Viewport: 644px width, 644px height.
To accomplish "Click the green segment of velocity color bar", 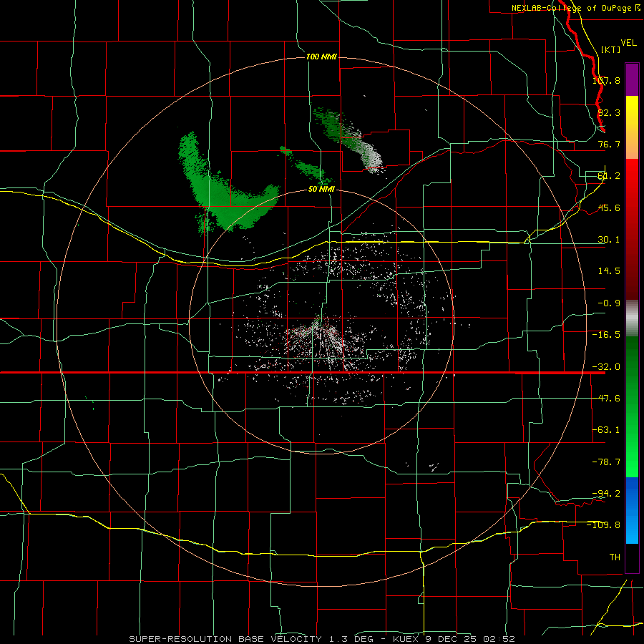I will [632, 406].
